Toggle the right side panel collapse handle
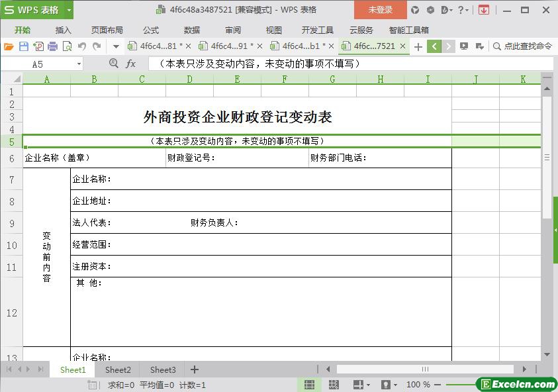This screenshot has width=558, height=392. click(555, 230)
